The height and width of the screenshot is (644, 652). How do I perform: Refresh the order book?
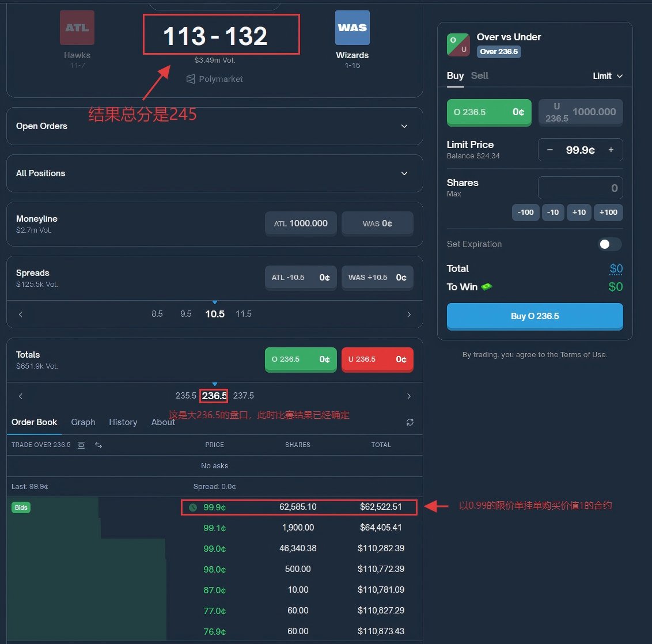click(x=410, y=422)
